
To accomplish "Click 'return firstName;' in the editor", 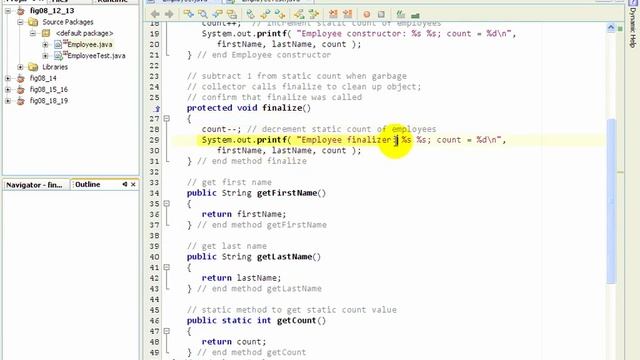I will click(x=244, y=214).
